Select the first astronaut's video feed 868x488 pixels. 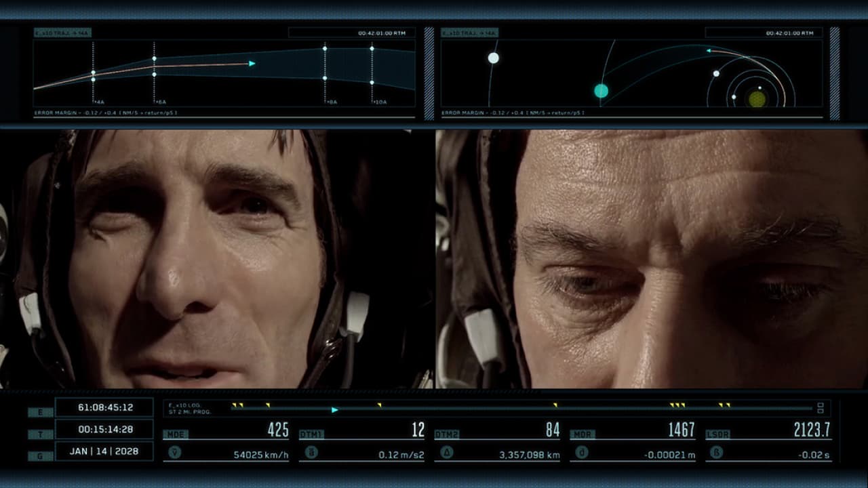tap(217, 259)
